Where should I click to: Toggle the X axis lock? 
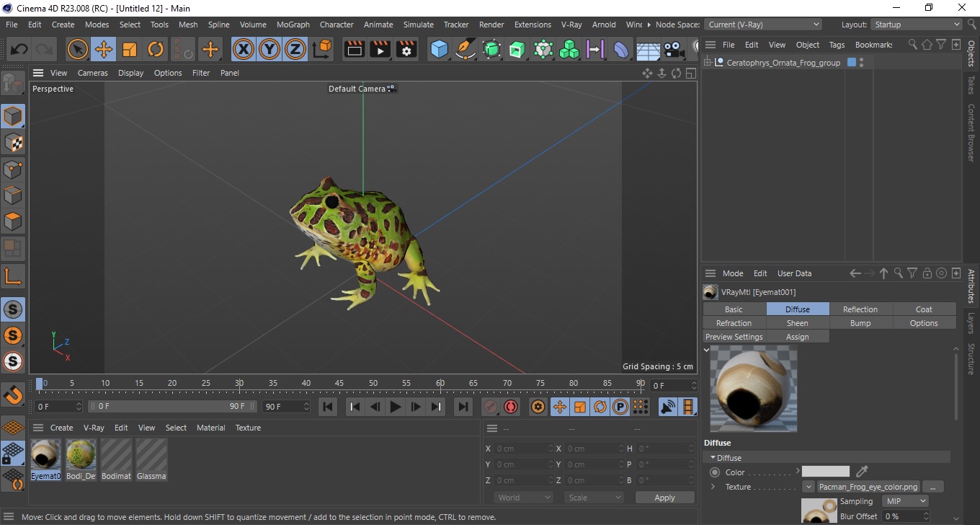[244, 50]
